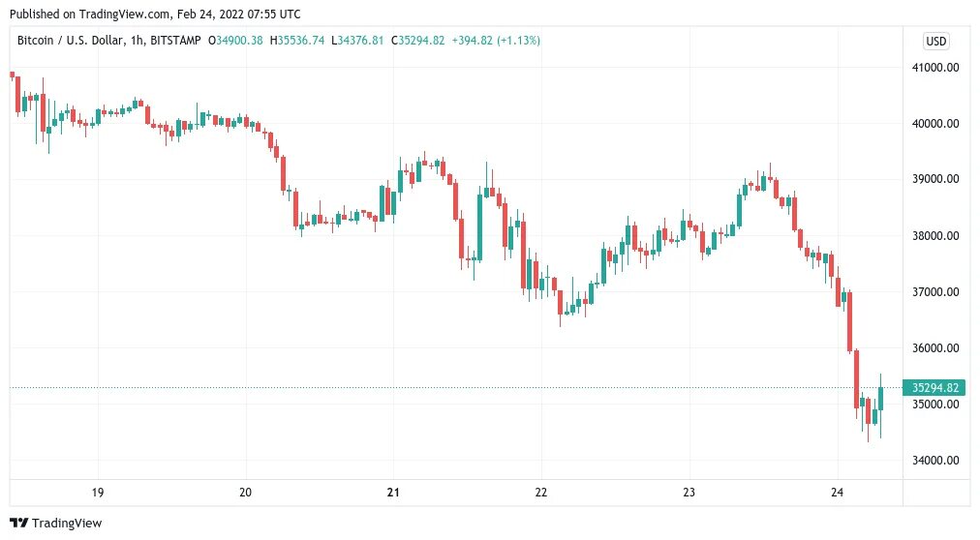Click the current price label 35294.82
The height and width of the screenshot is (540, 980).
click(934, 388)
